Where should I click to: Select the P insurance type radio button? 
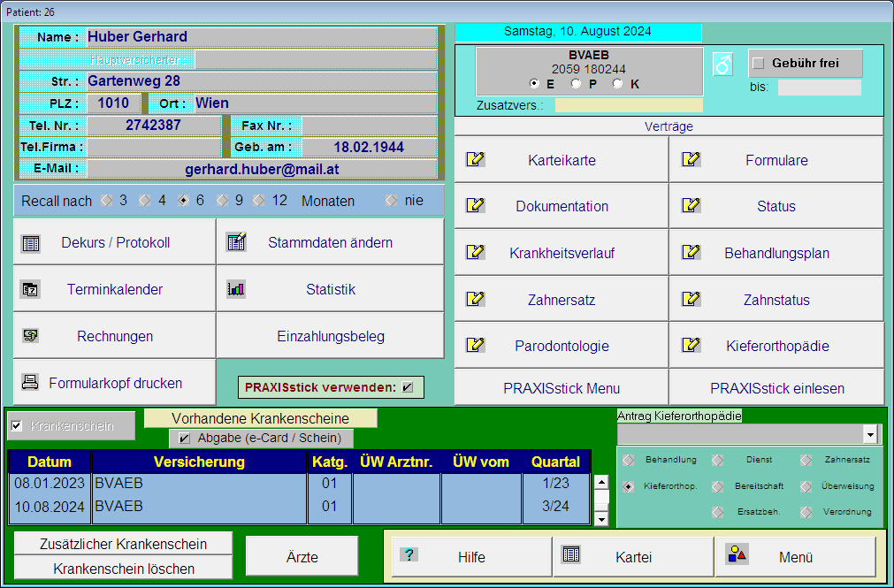click(x=577, y=84)
